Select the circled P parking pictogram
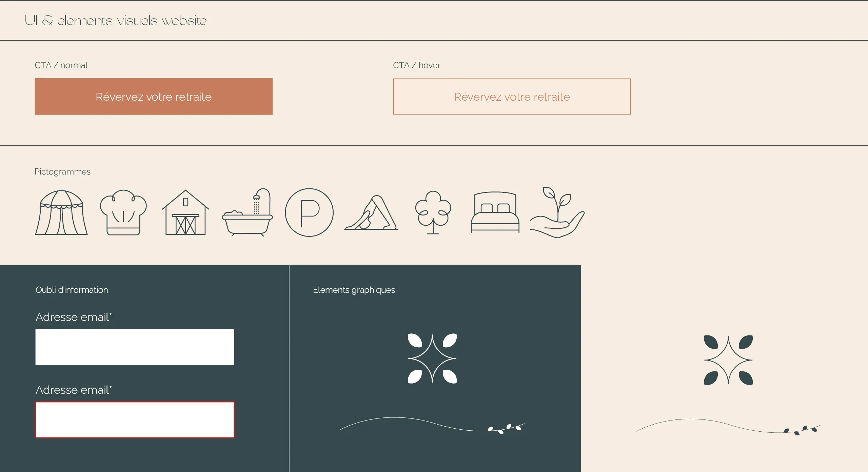Image resolution: width=868 pixels, height=472 pixels. [309, 212]
